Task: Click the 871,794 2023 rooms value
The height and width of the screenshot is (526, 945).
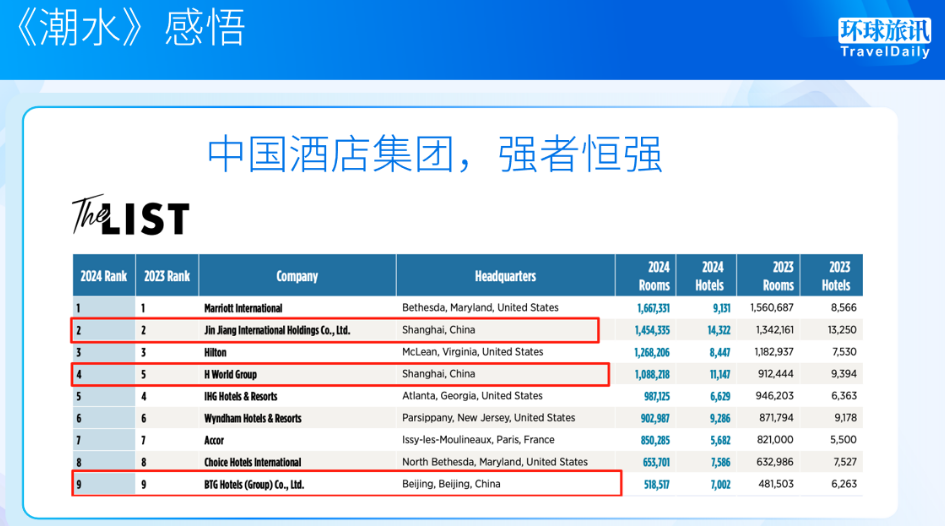Action: point(774,418)
